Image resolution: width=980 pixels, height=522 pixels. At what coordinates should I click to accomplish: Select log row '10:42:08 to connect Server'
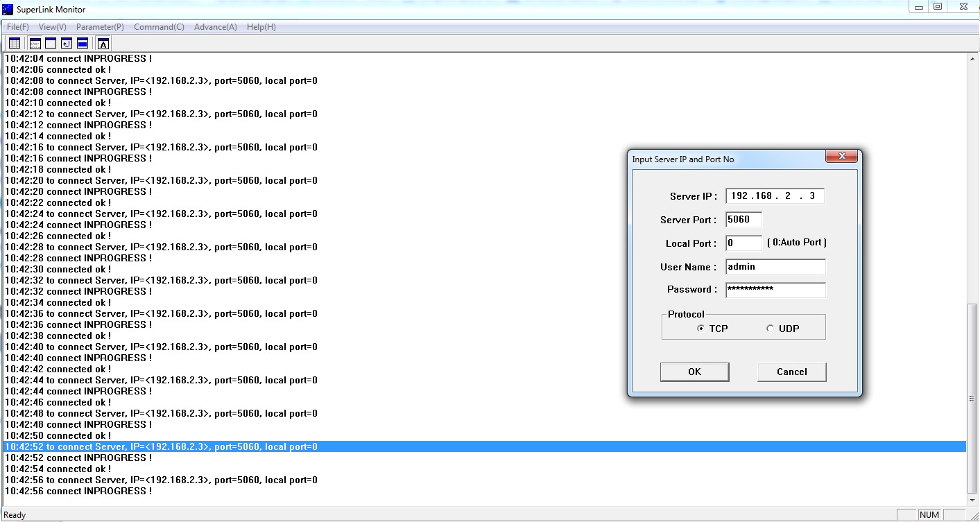pos(485,81)
